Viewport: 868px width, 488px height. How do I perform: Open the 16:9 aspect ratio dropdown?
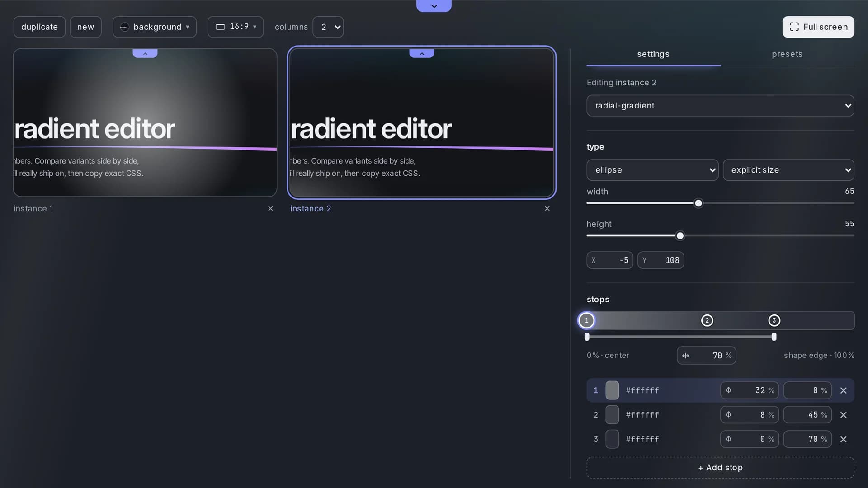pyautogui.click(x=236, y=27)
